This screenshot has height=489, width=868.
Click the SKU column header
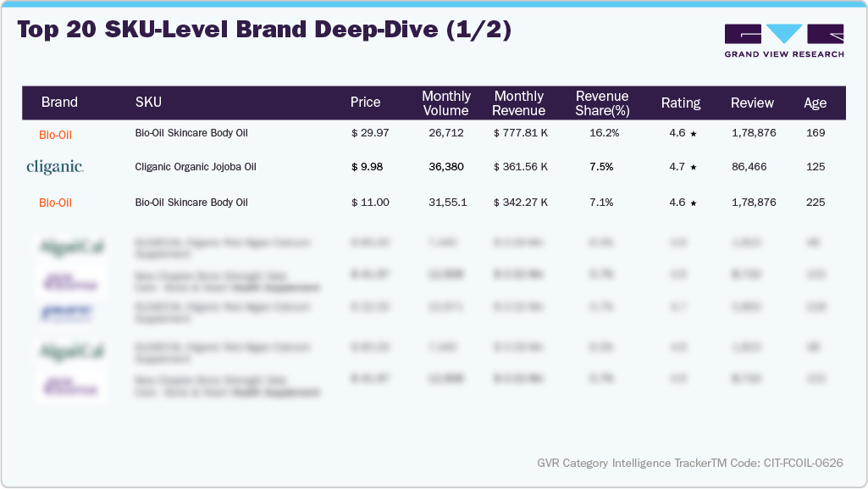[x=148, y=103]
